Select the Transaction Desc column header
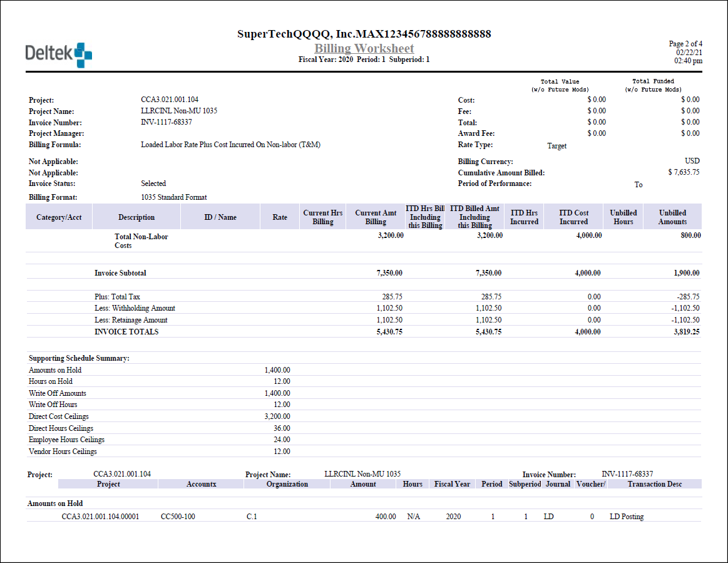The width and height of the screenshot is (728, 563). 655,484
